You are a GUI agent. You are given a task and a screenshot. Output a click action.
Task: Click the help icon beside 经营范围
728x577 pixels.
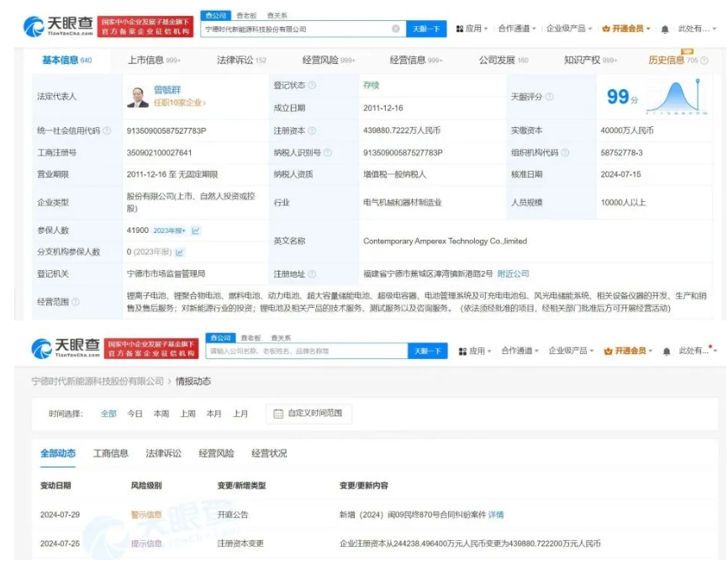click(76, 301)
